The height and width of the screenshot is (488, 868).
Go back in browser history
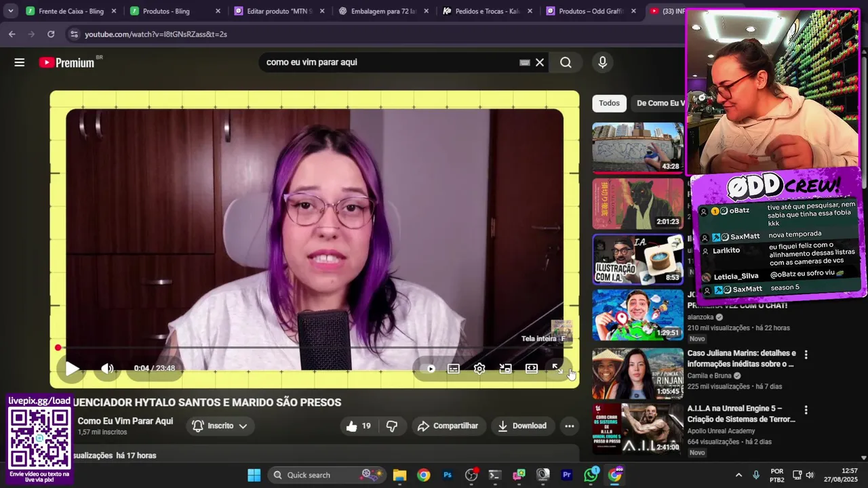point(12,34)
